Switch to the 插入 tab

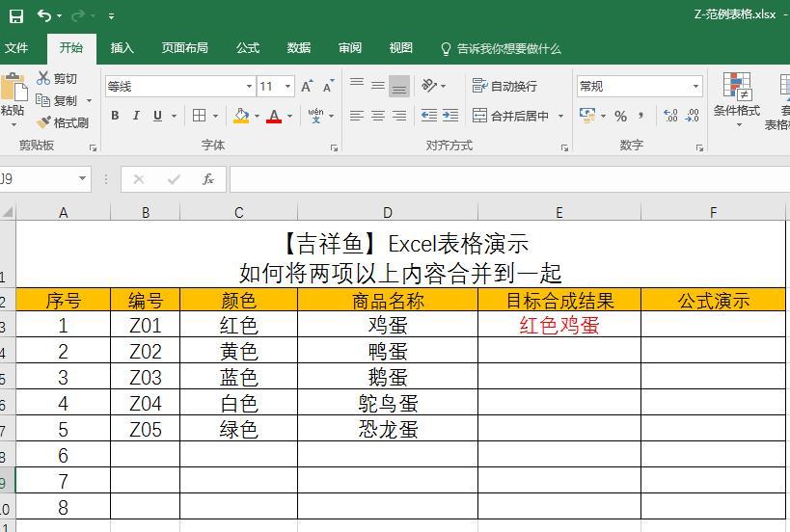[x=122, y=48]
